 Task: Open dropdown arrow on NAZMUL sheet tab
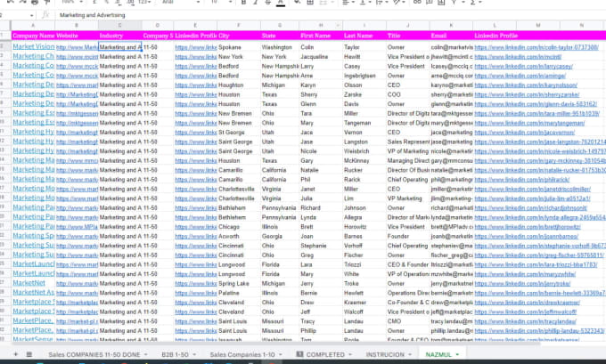pos(457,354)
